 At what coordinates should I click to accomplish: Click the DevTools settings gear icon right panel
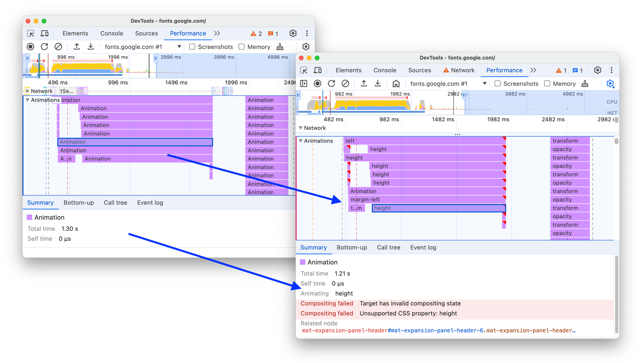[x=597, y=70]
